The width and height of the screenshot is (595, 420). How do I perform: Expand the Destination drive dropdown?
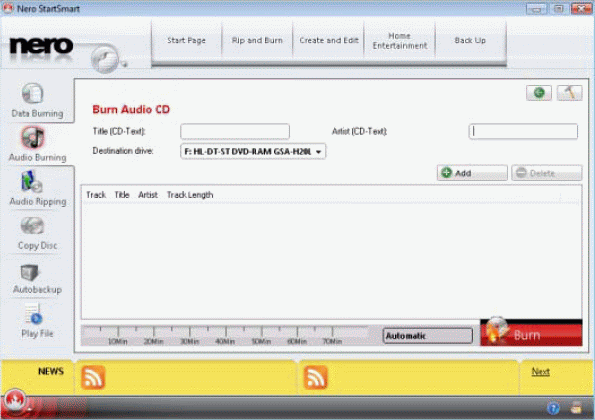click(253, 151)
